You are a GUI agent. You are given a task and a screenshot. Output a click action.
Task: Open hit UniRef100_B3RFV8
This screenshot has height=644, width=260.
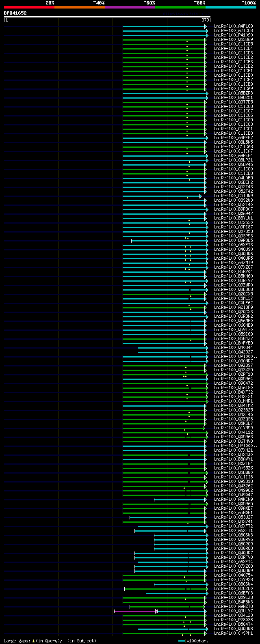click(x=233, y=557)
